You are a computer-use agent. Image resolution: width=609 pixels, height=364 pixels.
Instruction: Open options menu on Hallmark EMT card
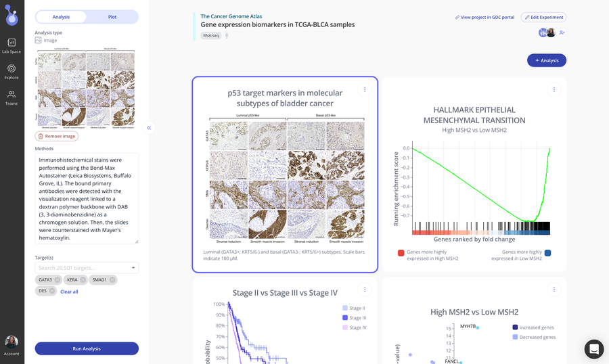[x=554, y=90]
